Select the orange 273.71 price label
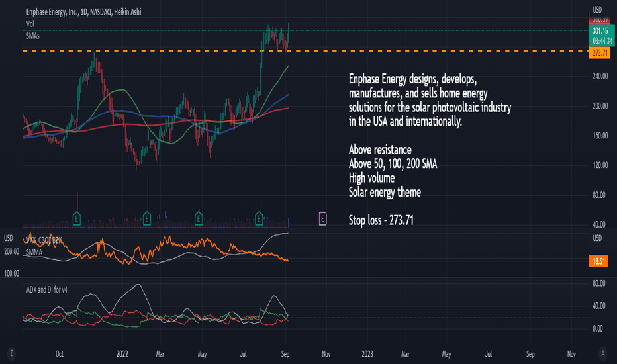 pyautogui.click(x=600, y=53)
